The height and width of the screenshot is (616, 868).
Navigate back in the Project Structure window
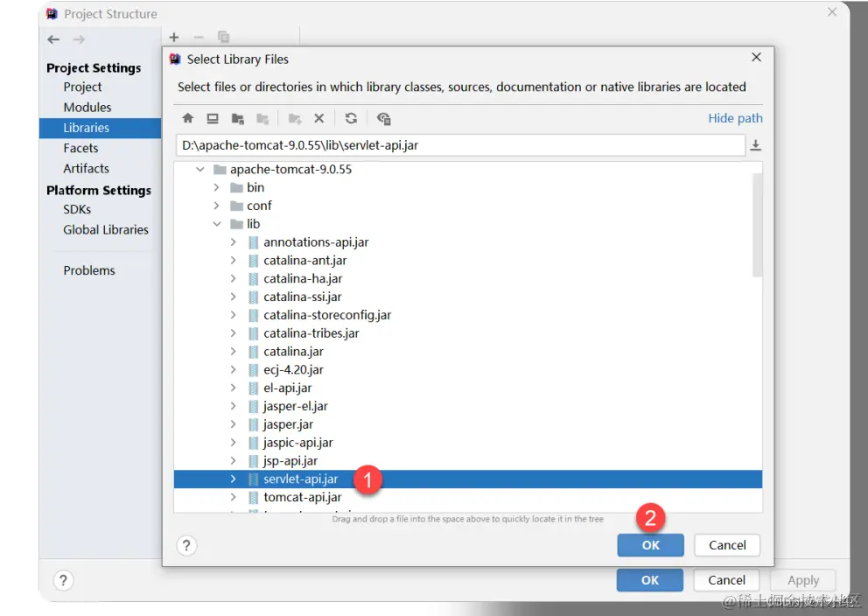[53, 39]
